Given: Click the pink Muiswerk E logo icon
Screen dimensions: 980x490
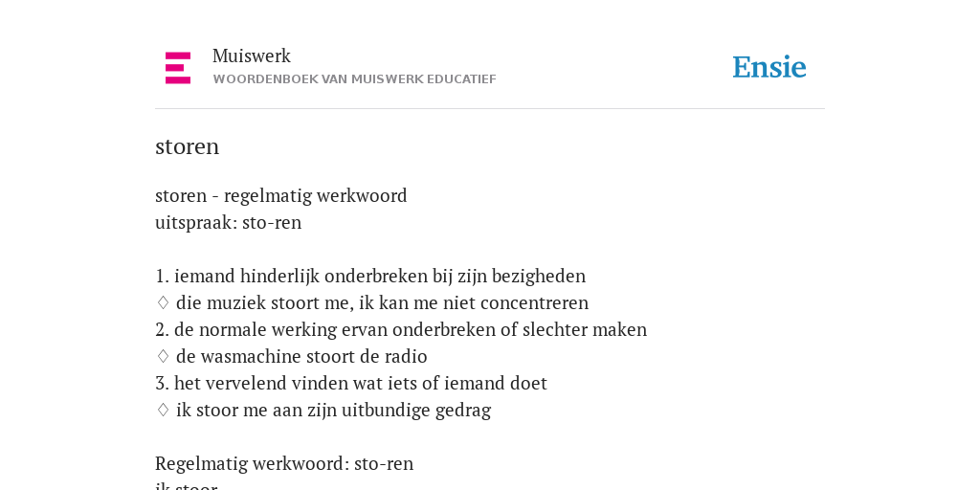Looking at the screenshot, I should [178, 68].
